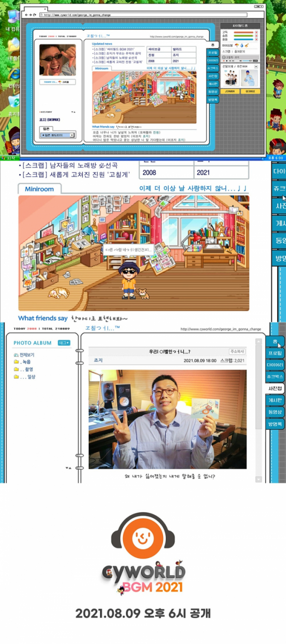Click the button beside the 슬픔 mood bar
This screenshot has height=644, width=286.
(256, 36)
